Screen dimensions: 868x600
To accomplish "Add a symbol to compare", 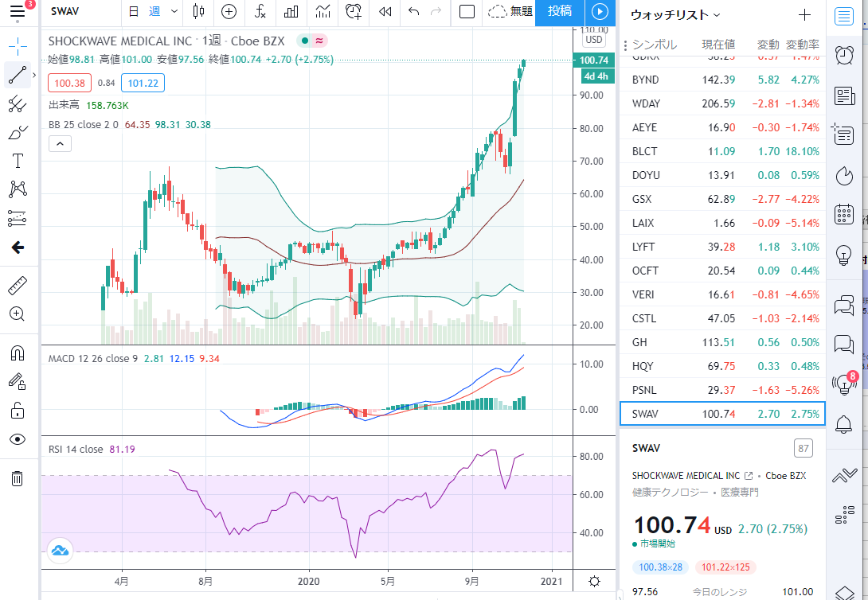I will coord(229,11).
